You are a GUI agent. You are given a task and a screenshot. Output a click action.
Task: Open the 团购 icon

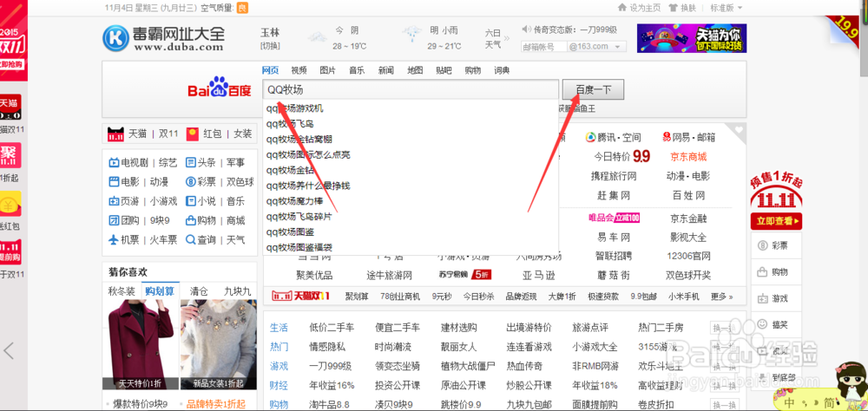[114, 220]
